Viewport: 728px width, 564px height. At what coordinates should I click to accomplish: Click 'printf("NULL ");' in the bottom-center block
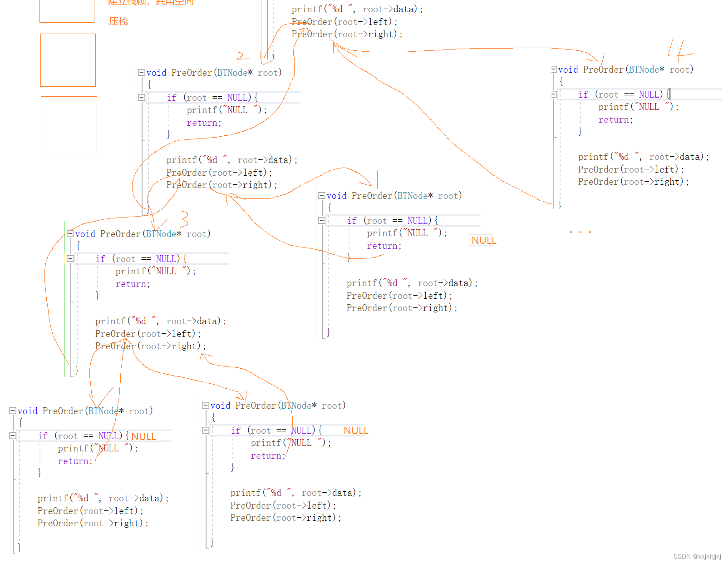291,443
